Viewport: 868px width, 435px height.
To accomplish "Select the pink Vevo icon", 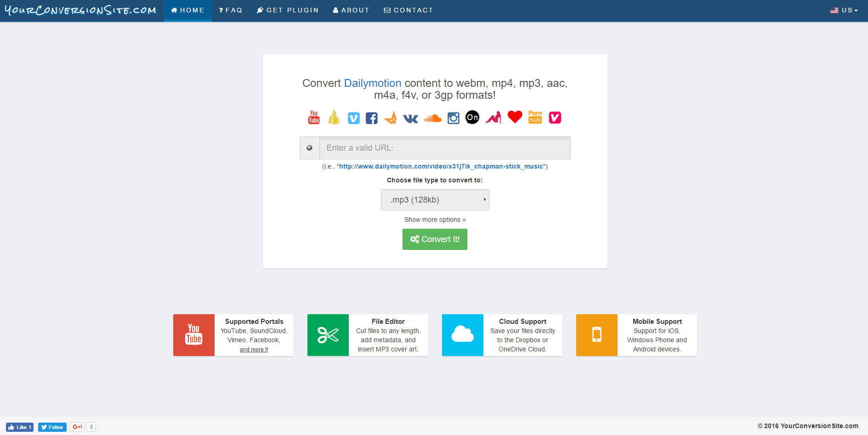I will [555, 118].
